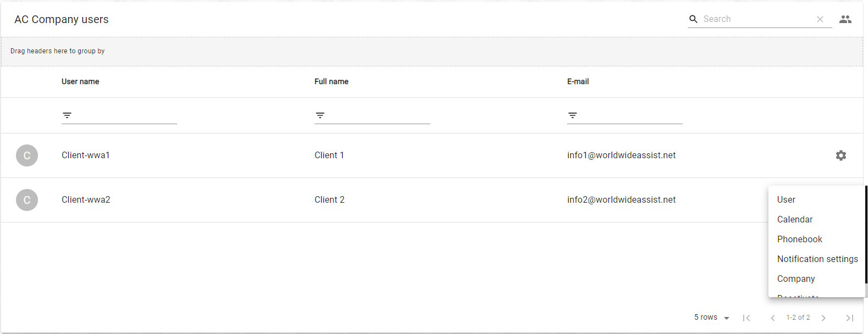Go to the last page
Viewport: 868px width, 334px height.
[x=849, y=318]
